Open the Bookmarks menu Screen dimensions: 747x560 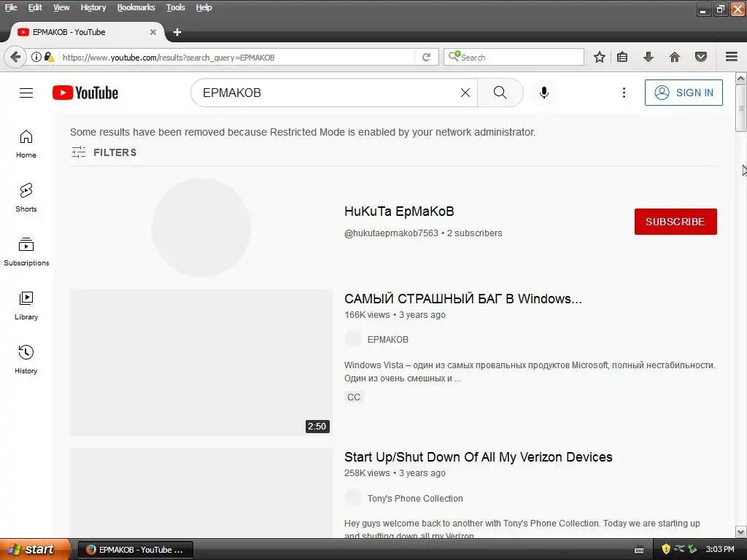136,7
